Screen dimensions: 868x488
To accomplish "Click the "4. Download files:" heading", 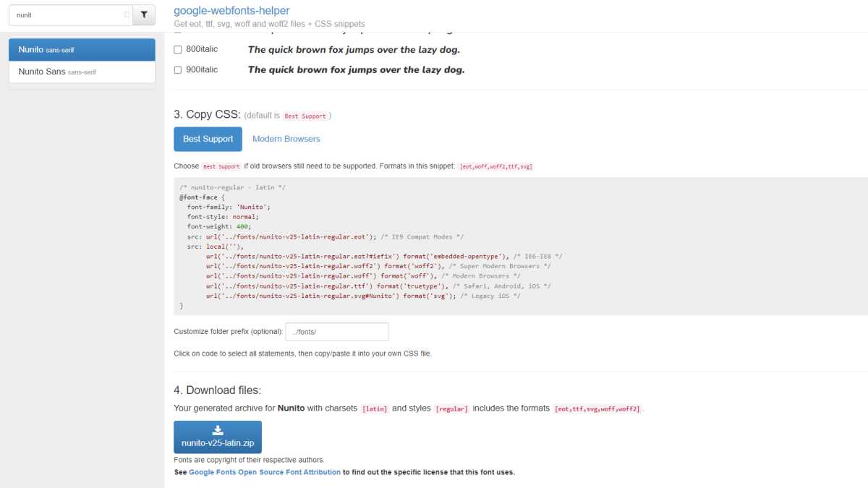I will coord(217,390).
